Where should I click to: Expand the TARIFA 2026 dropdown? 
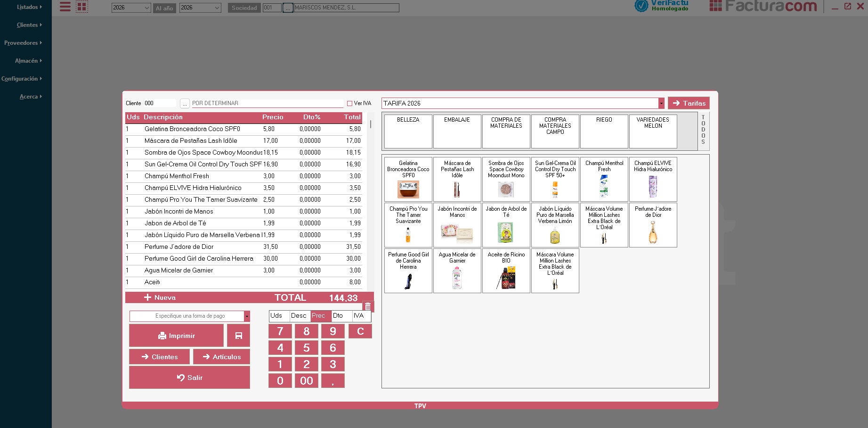click(661, 103)
